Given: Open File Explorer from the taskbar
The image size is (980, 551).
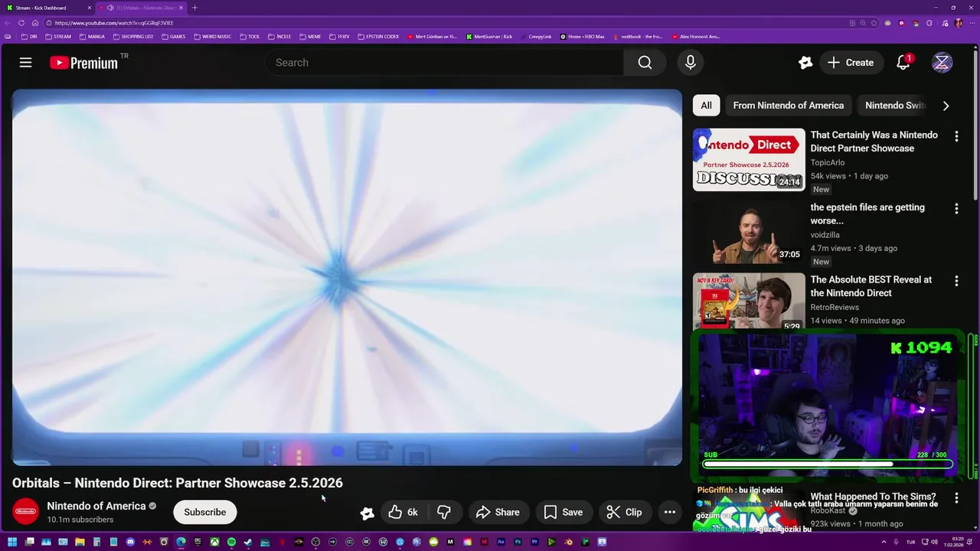Looking at the screenshot, I should [80, 542].
